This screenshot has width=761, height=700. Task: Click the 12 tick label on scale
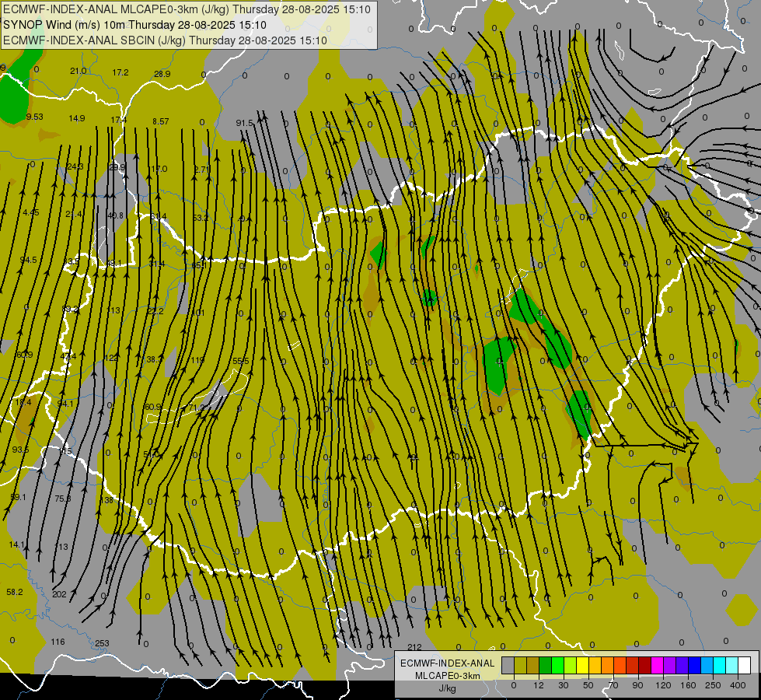click(539, 685)
